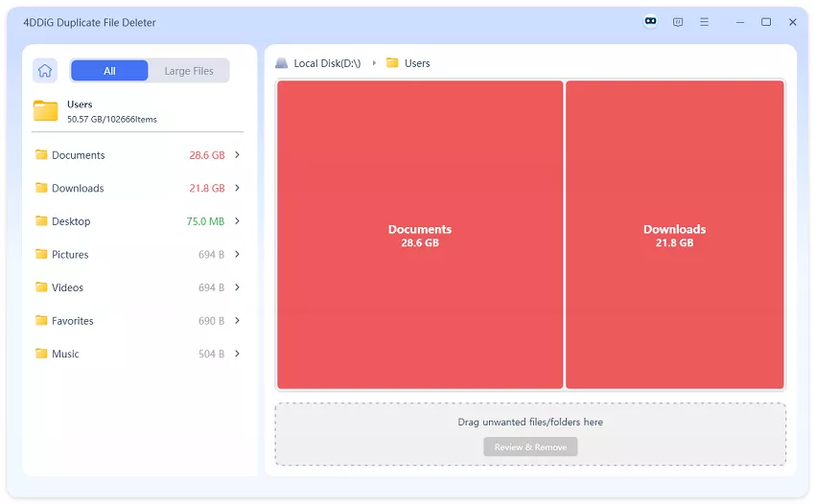Click the Downloads folder icon in list
Screen dimensions: 815x504
[41, 188]
